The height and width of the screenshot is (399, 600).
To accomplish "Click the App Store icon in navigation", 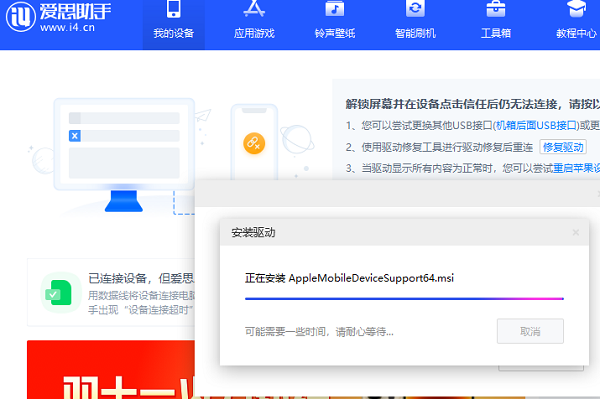I will [x=254, y=8].
